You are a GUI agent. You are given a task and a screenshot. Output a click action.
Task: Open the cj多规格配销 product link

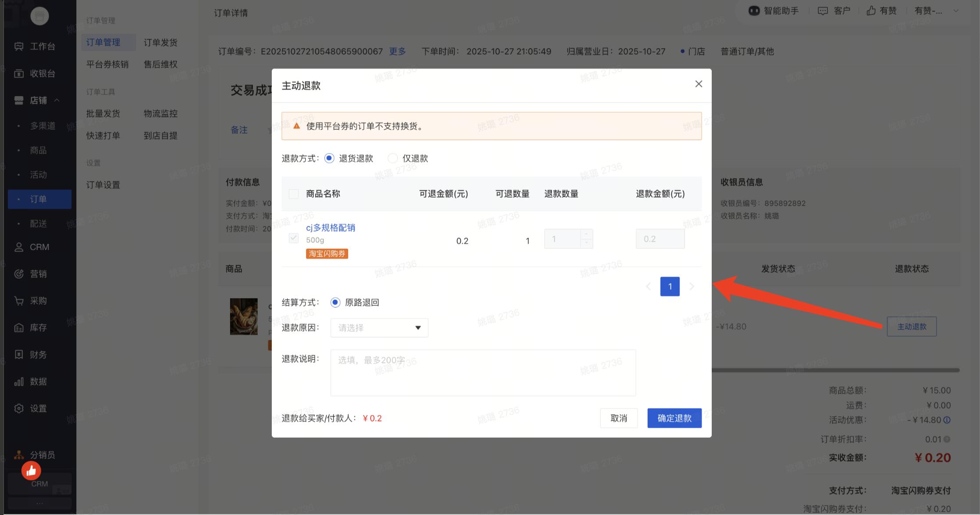tap(330, 228)
